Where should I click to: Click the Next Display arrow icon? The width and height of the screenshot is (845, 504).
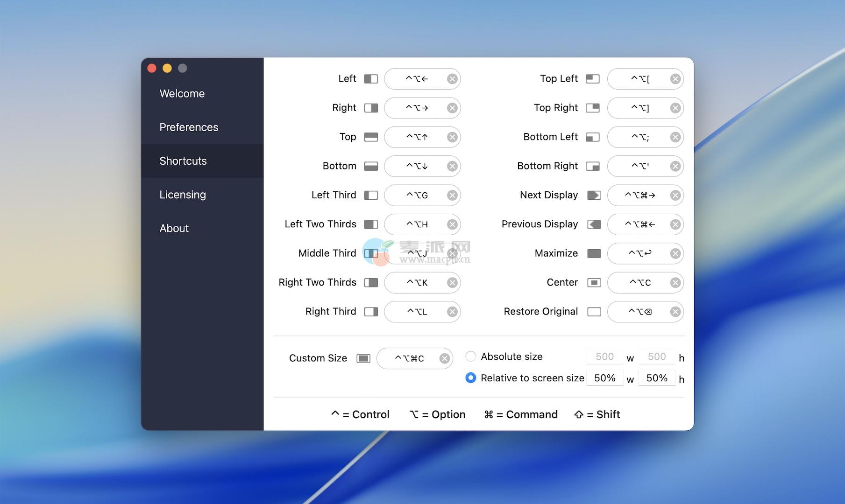pos(594,195)
